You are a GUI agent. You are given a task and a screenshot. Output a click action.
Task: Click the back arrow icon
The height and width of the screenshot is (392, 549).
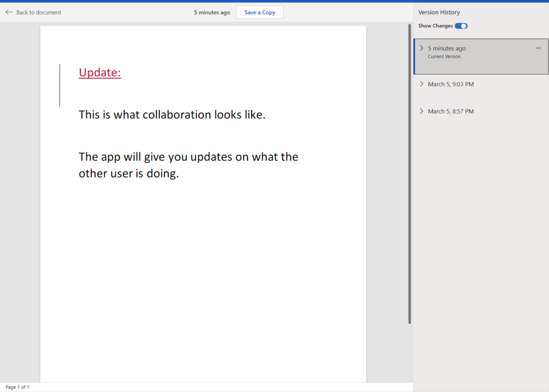9,12
